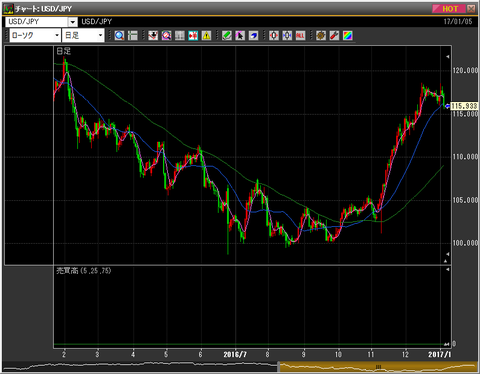This screenshot has height=374, width=480.
Task: Click the yellow warning alert icon
Action: (x=206, y=35)
